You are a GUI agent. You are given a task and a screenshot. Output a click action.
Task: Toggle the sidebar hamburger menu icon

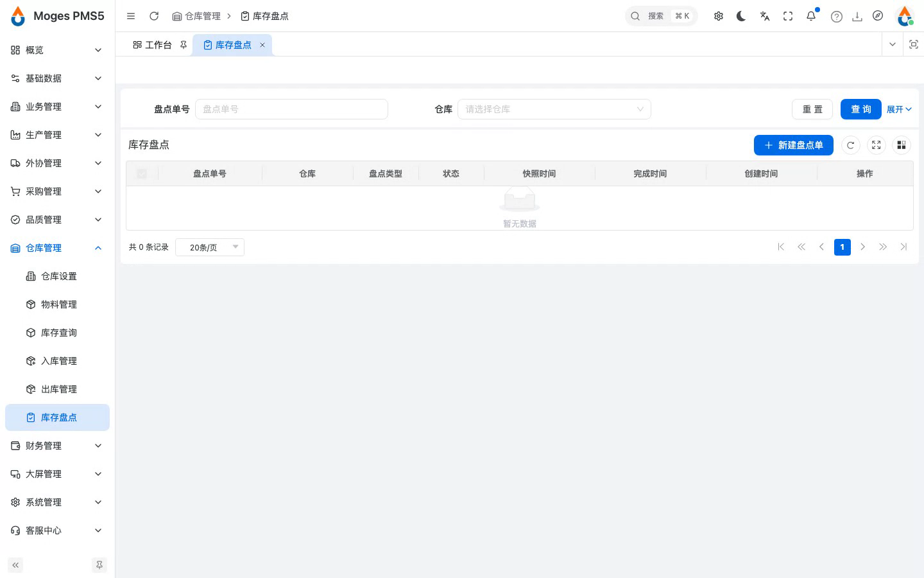[x=131, y=16]
